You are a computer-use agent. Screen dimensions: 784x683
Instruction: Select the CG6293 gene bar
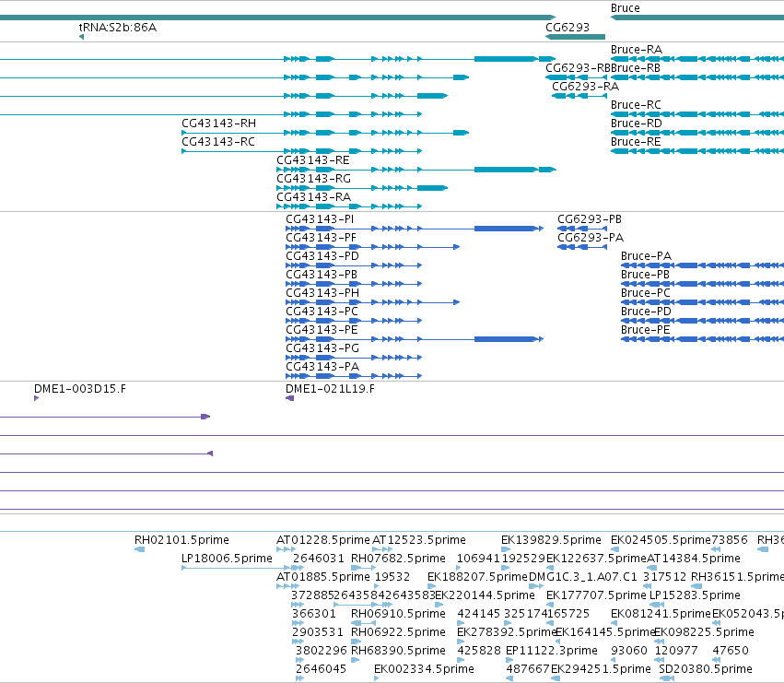[x=575, y=37]
